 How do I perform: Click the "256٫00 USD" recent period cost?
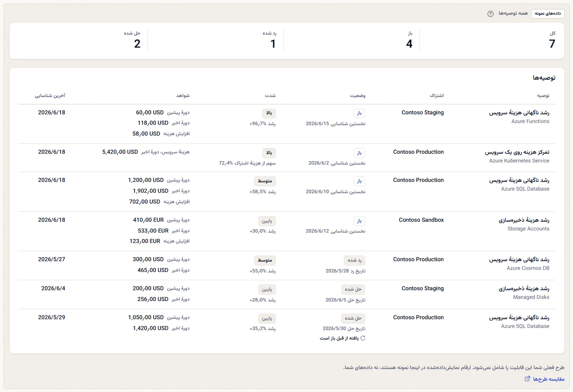tap(153, 299)
